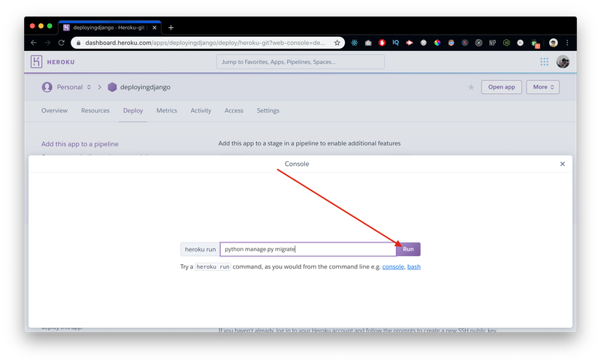601x364 pixels.
Task: Expand the Personal team switcher
Action: pyautogui.click(x=89, y=87)
